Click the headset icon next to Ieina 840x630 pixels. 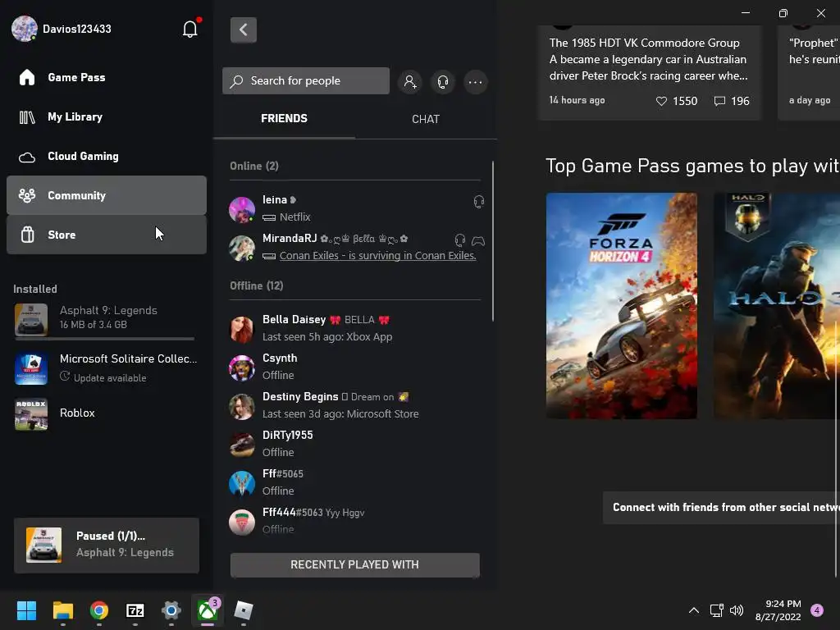[479, 202]
